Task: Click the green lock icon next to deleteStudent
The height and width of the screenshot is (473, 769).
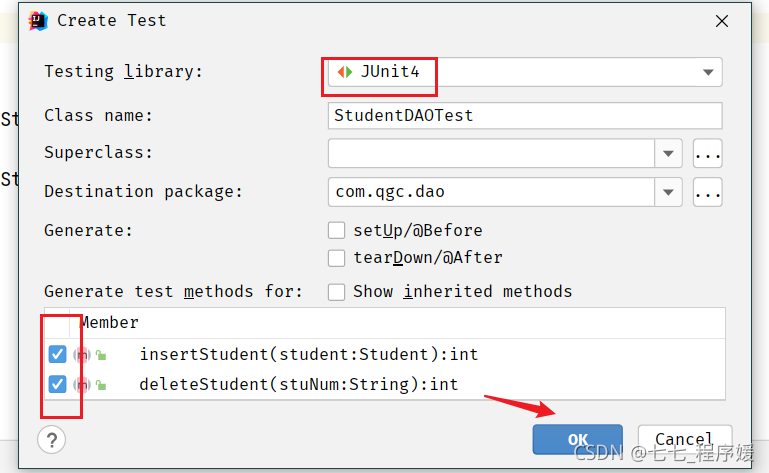Action: pyautogui.click(x=101, y=384)
